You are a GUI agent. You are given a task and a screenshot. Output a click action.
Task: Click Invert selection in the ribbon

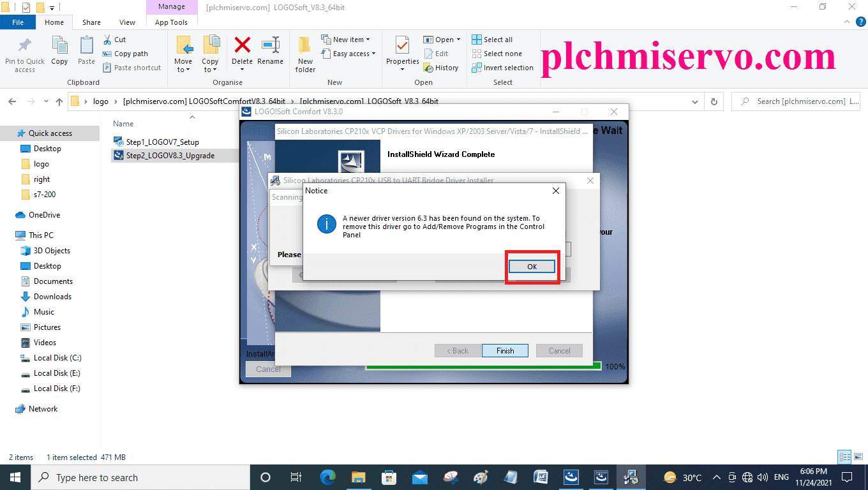(x=502, y=68)
